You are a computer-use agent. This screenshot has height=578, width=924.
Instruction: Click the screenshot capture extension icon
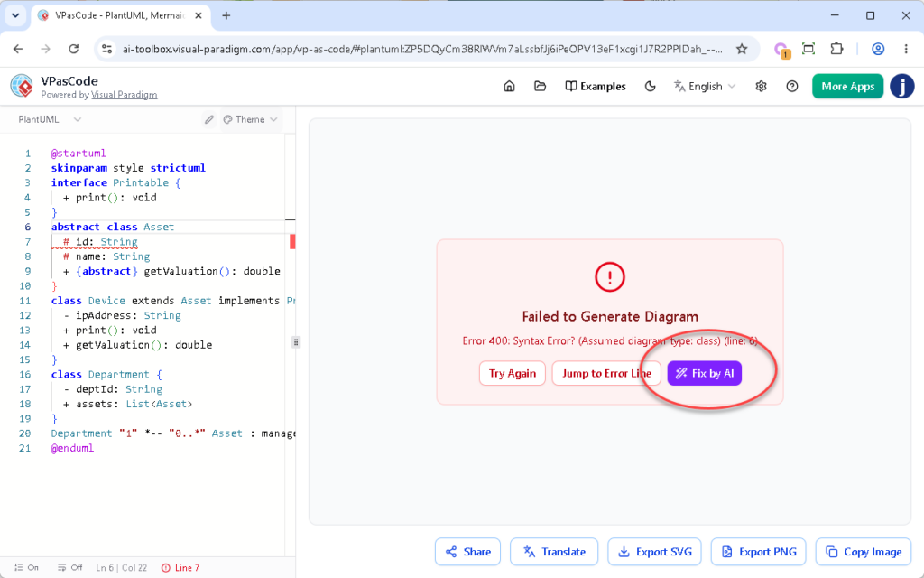(x=808, y=49)
